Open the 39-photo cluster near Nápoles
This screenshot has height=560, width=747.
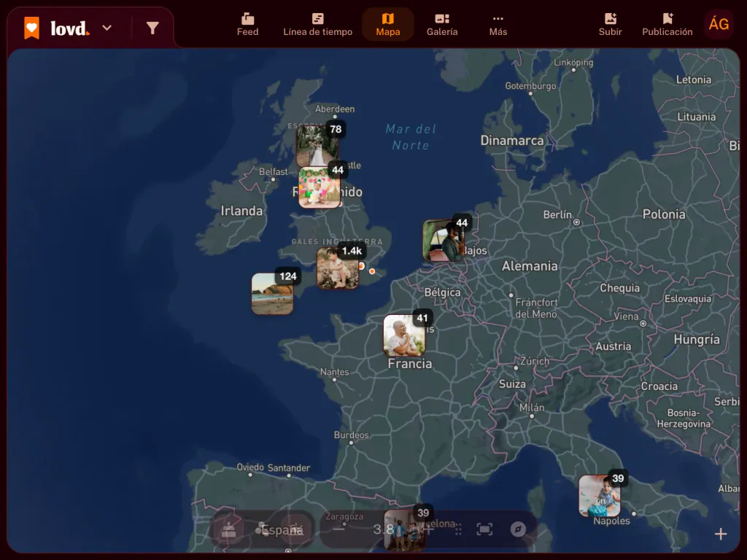click(600, 496)
